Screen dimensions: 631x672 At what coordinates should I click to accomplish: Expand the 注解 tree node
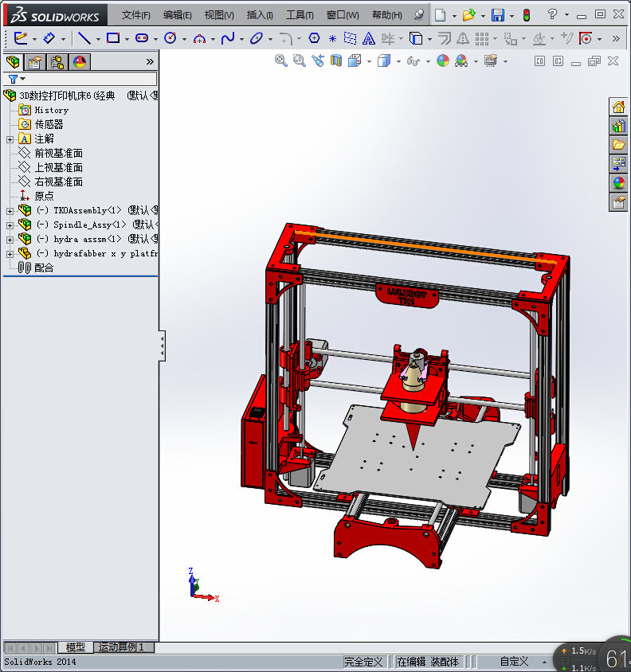pyautogui.click(x=10, y=139)
